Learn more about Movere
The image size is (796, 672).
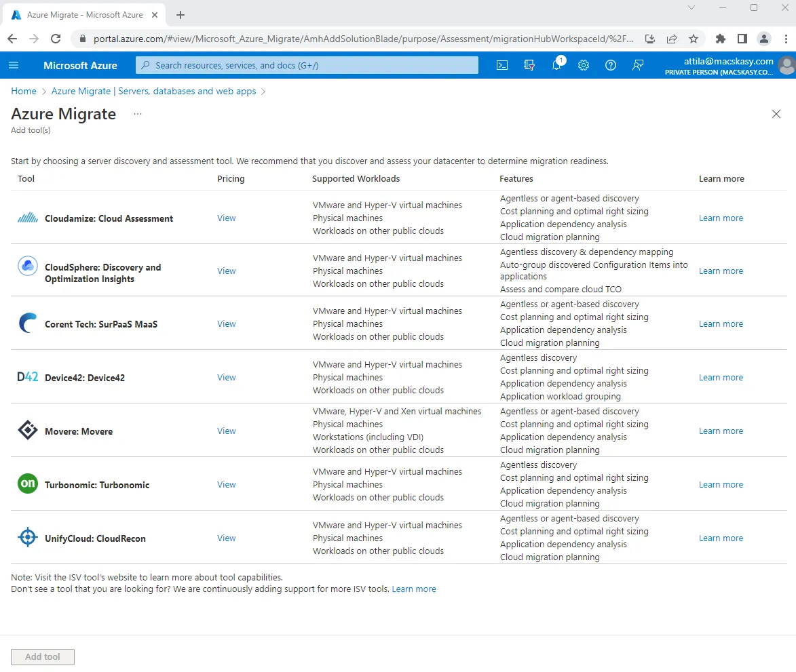coord(721,431)
